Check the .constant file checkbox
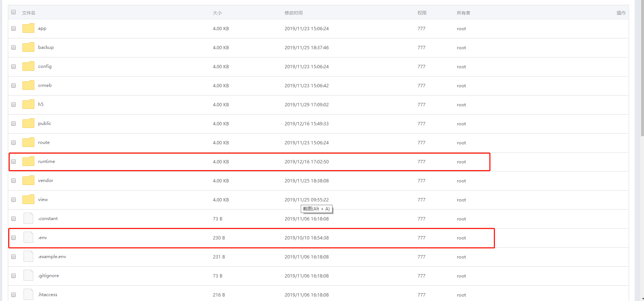Screen dimensions: 644x301 click(13, 219)
